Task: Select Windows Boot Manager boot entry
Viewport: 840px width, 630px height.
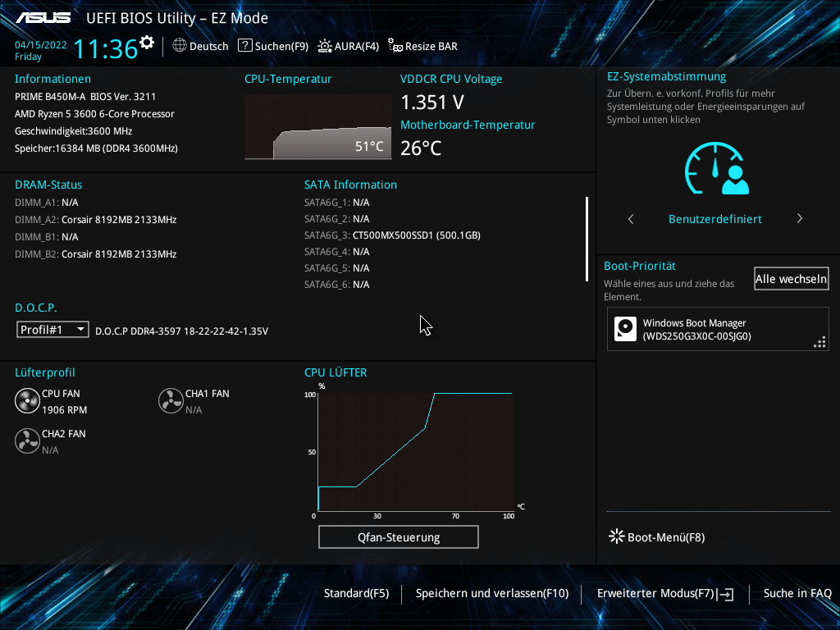Action: (x=718, y=329)
